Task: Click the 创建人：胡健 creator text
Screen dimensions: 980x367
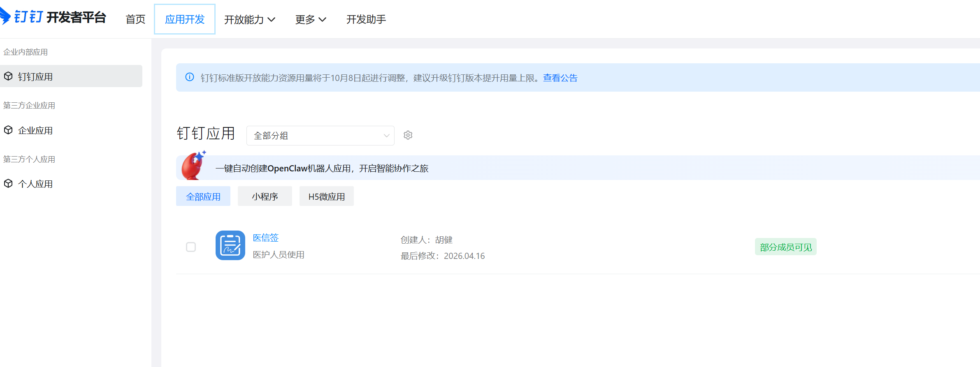Action: [427, 240]
